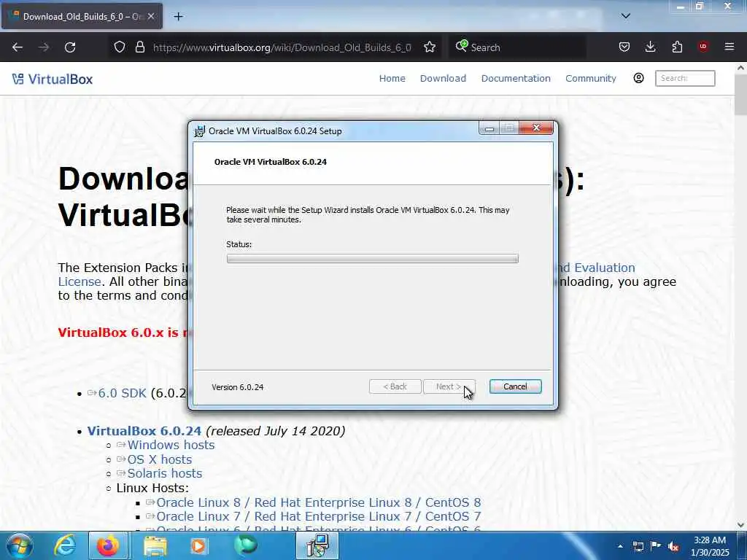Viewport: 747px width, 560px height.
Task: Click the Firefox Search box
Action: point(517,47)
